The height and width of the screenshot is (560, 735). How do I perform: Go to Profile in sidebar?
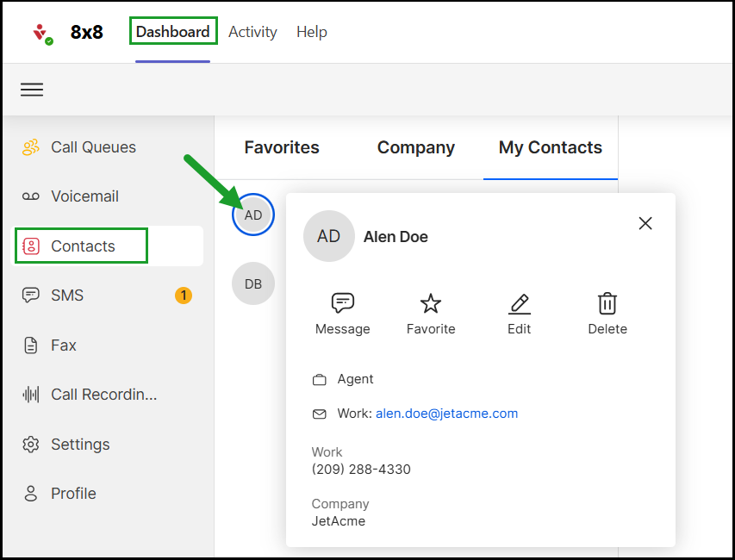(73, 494)
